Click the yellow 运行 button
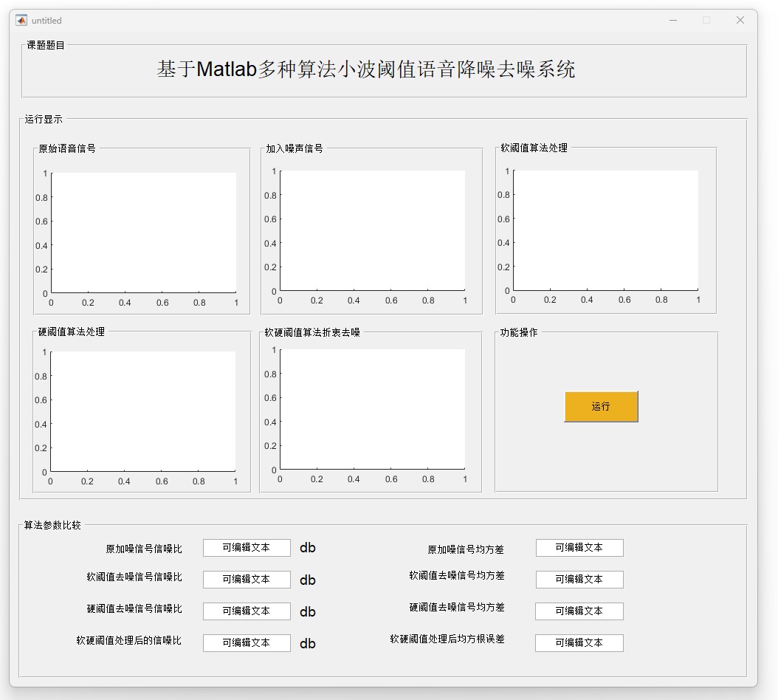The width and height of the screenshot is (778, 700). (601, 407)
